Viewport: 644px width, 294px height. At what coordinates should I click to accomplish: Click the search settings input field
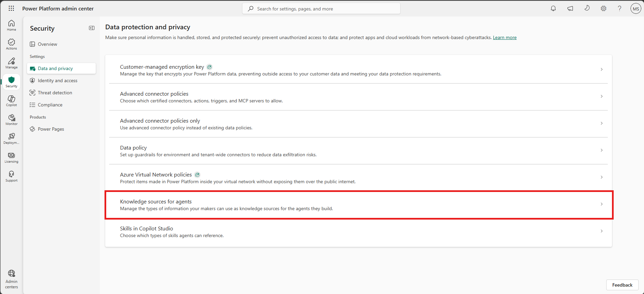[321, 9]
